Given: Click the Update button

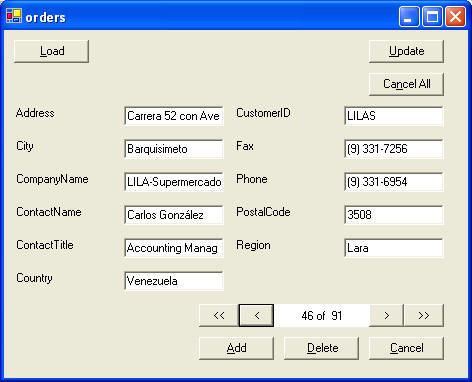Looking at the screenshot, I should click(x=406, y=51).
